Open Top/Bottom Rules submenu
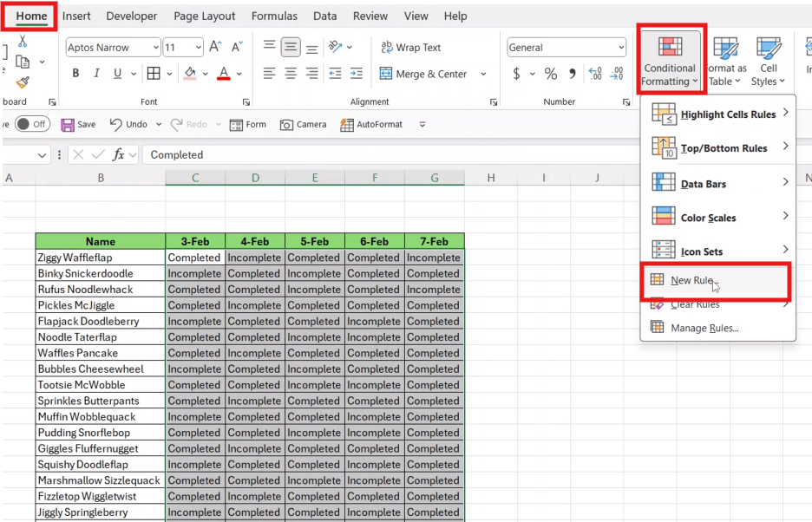 (x=717, y=148)
